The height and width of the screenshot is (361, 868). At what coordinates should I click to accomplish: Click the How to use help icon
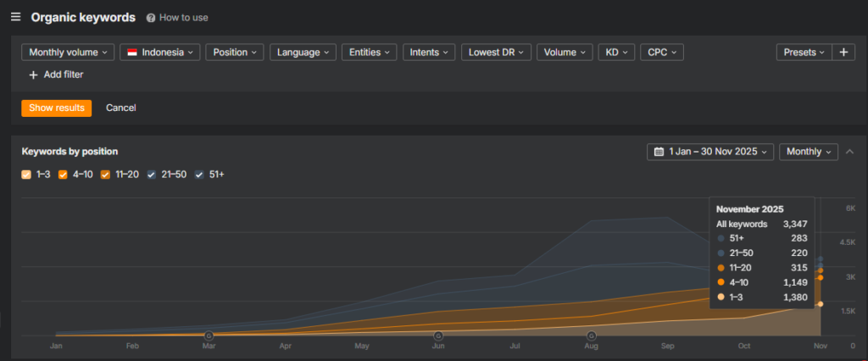tap(151, 18)
